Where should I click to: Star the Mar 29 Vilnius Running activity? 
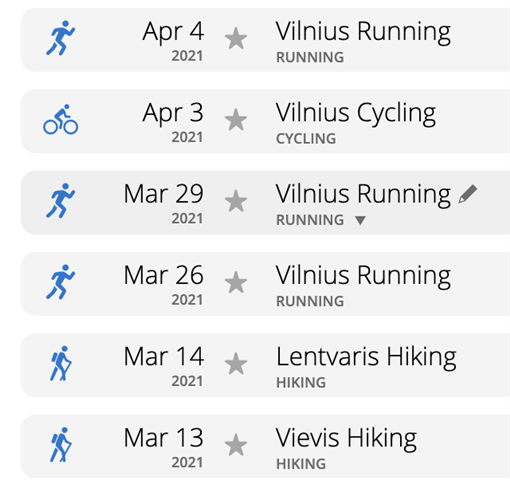[x=236, y=201]
